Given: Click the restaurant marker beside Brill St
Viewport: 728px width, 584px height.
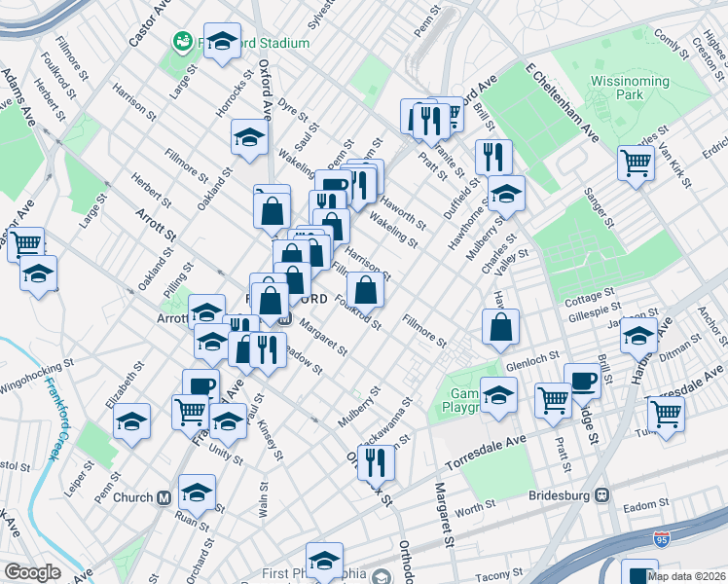Looking at the screenshot, I should [x=494, y=158].
